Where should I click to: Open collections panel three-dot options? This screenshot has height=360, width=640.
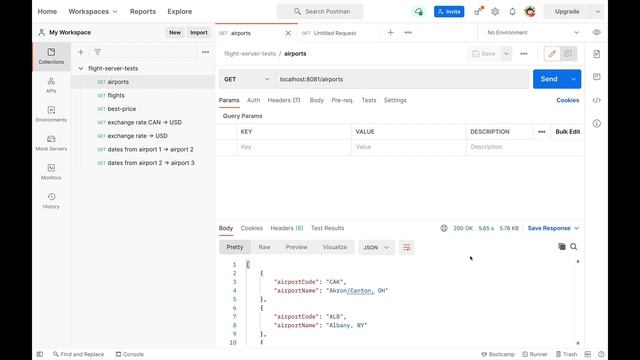(205, 52)
